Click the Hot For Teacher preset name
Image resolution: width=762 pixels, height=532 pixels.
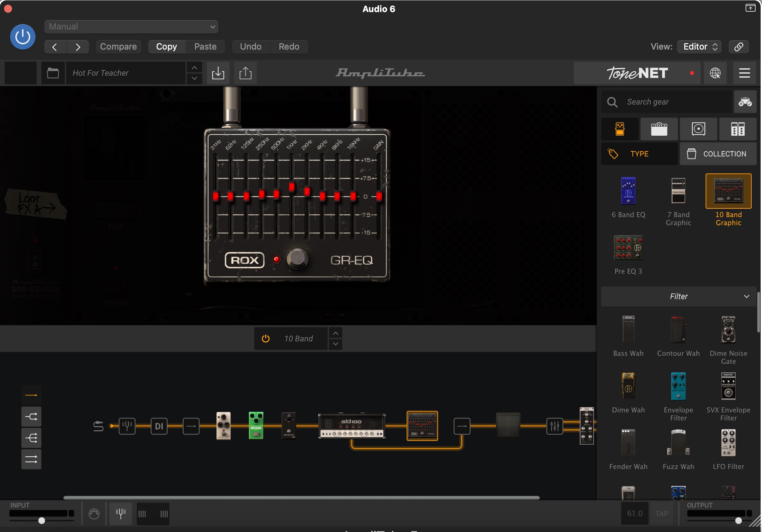tap(126, 73)
